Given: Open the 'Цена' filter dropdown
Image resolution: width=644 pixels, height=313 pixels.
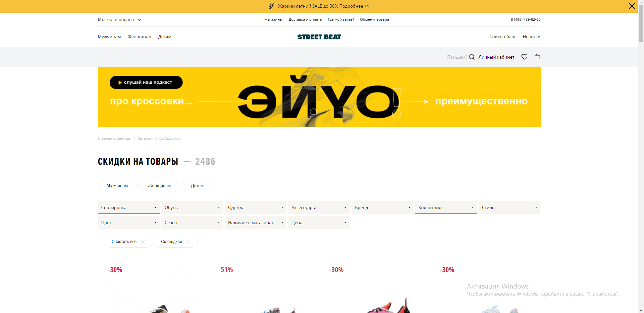Looking at the screenshot, I should tap(319, 223).
